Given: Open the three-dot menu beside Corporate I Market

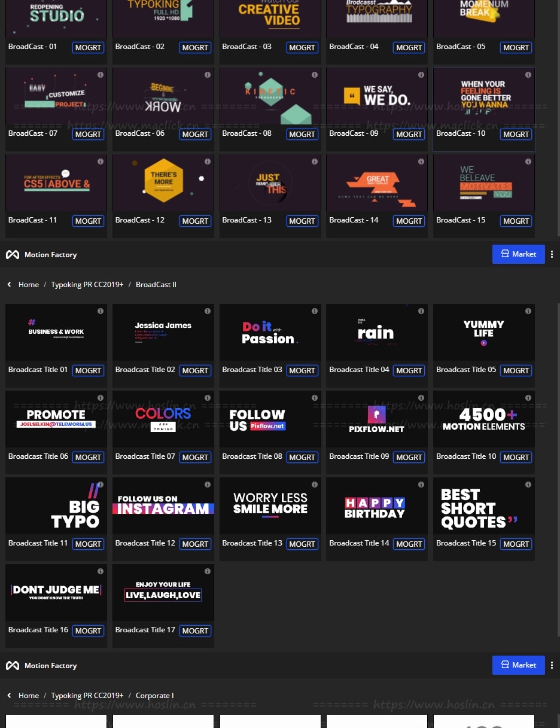Looking at the screenshot, I should [552, 665].
